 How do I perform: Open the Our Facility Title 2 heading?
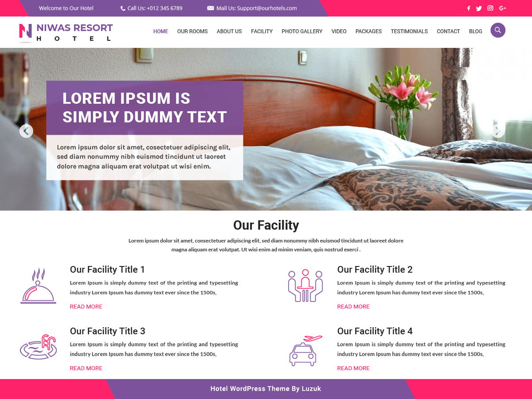pos(375,270)
